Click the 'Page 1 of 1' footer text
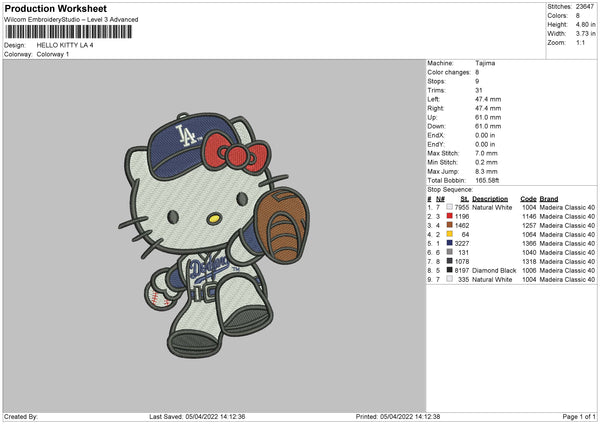The height and width of the screenshot is (424, 600). [579, 417]
